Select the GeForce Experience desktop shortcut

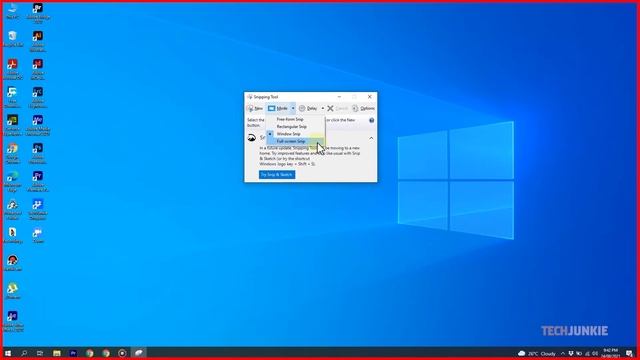13,125
